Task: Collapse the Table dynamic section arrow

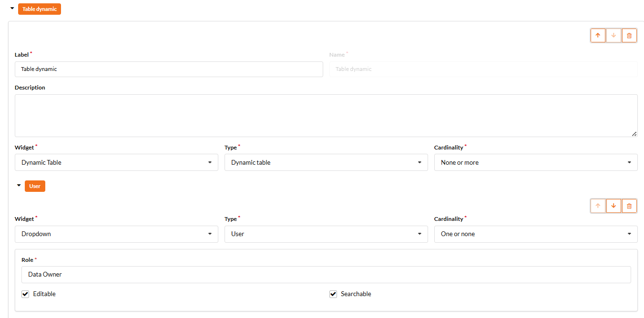Action: 12,9
